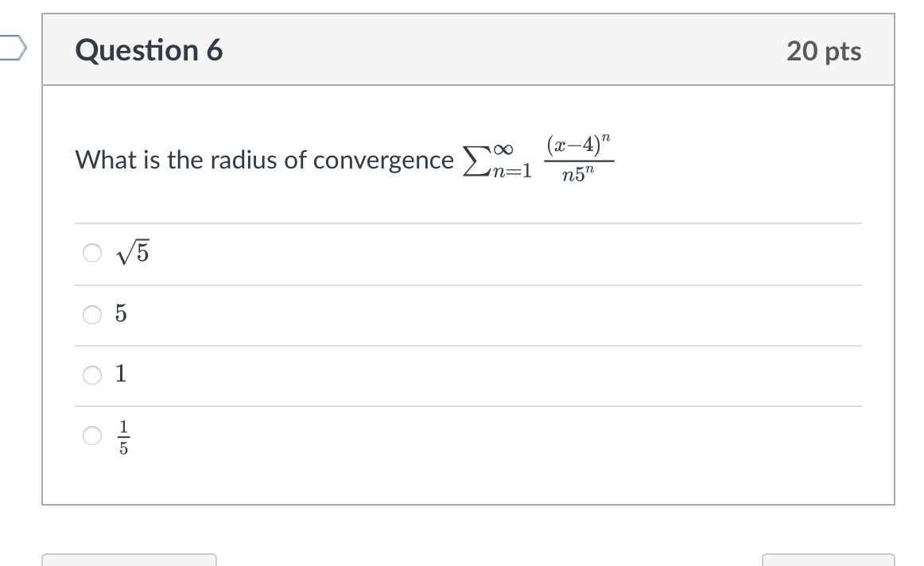Click the radio circle beside √5

(x=91, y=253)
